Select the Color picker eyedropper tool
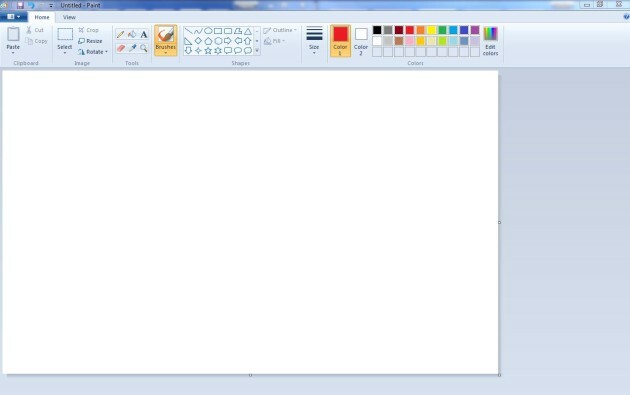 click(132, 48)
